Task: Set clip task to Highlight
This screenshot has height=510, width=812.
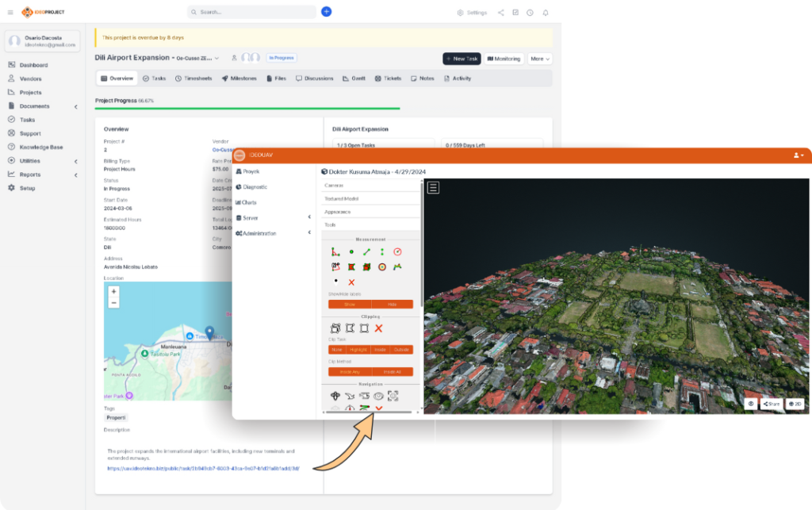Action: tap(360, 350)
